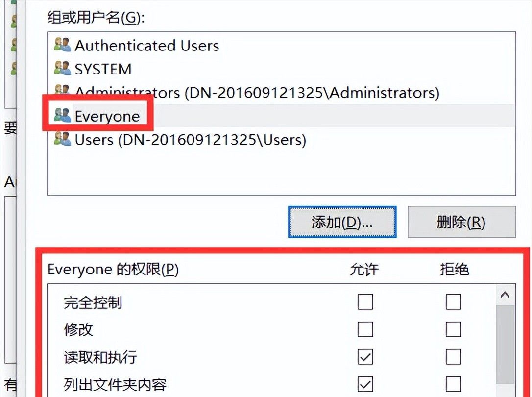Enable 允许 checkbox for 完全控制
The height and width of the screenshot is (397, 532).
coord(365,302)
